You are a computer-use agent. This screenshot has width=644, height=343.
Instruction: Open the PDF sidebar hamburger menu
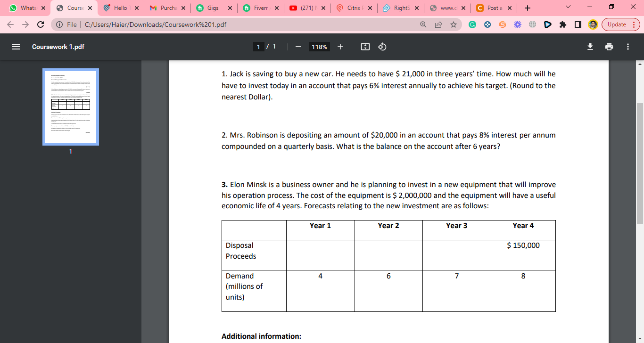16,46
